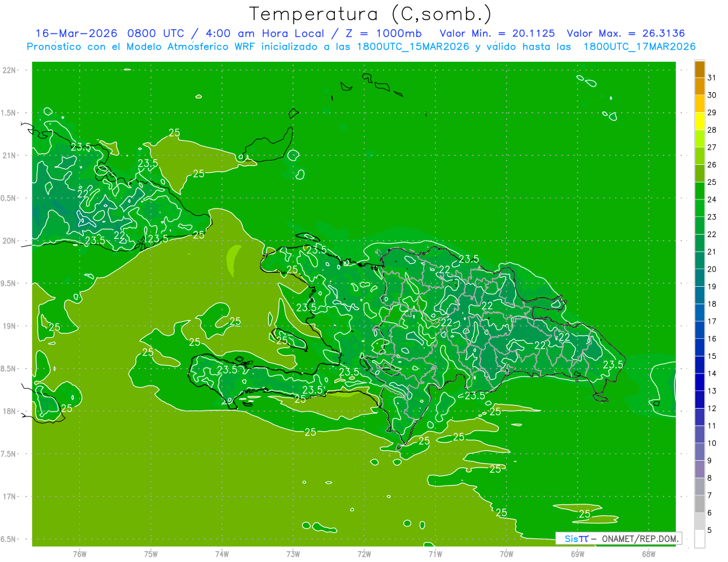728x562 pixels.
Task: Click the latitude label "21N"
Action: [10, 156]
